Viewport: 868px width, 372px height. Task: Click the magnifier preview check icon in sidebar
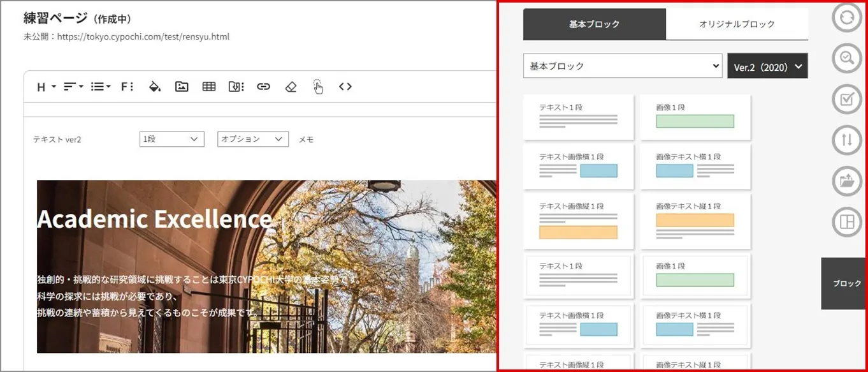847,58
